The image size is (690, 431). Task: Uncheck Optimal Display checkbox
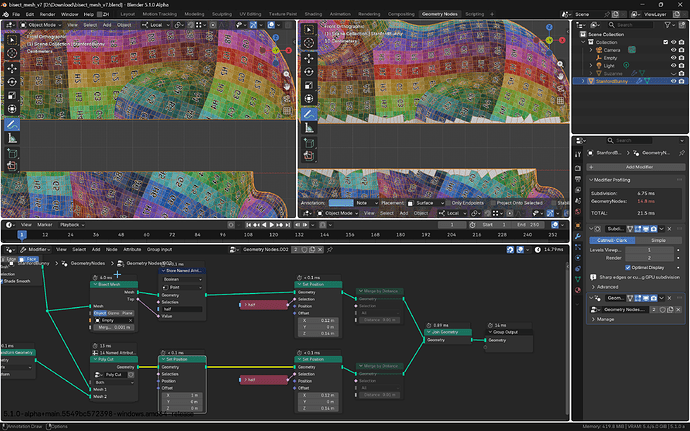pyautogui.click(x=628, y=268)
